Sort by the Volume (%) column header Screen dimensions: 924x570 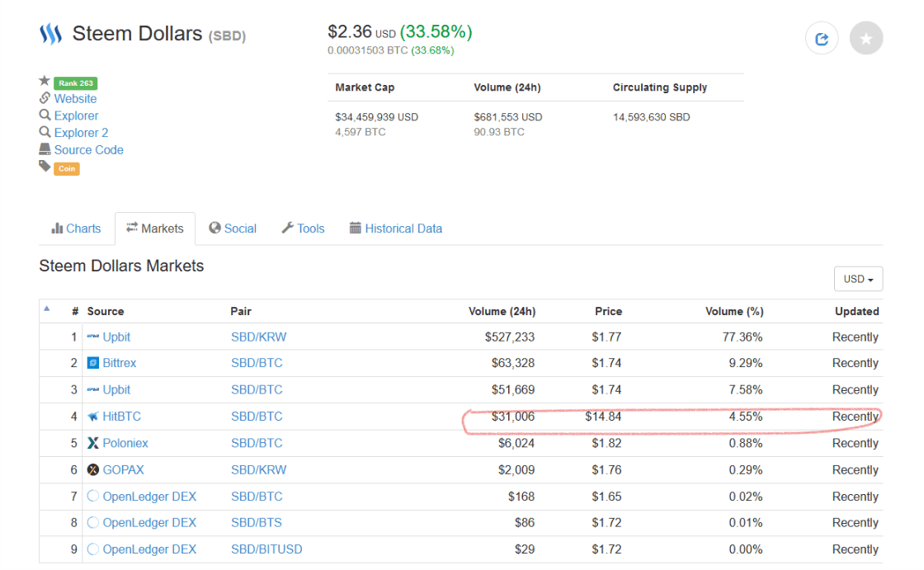tap(734, 311)
